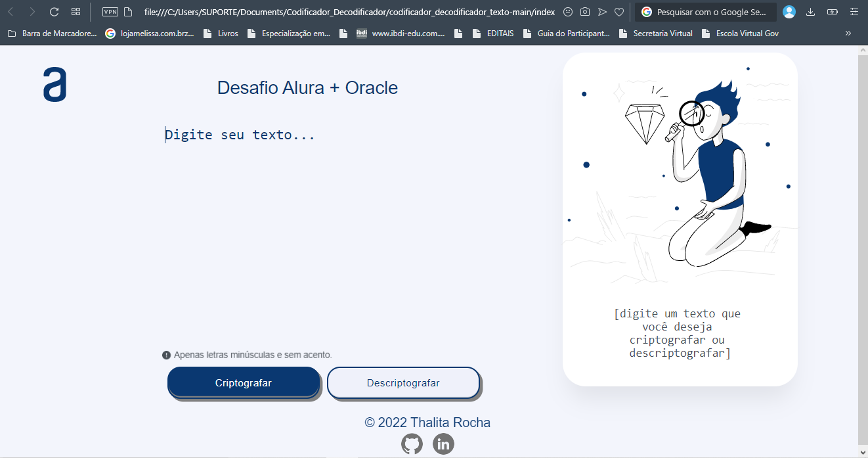Toggle the VPN badge in the toolbar

click(110, 11)
